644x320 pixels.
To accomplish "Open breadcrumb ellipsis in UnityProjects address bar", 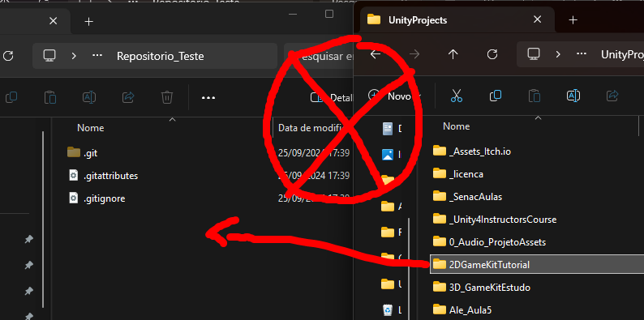I will 582,54.
